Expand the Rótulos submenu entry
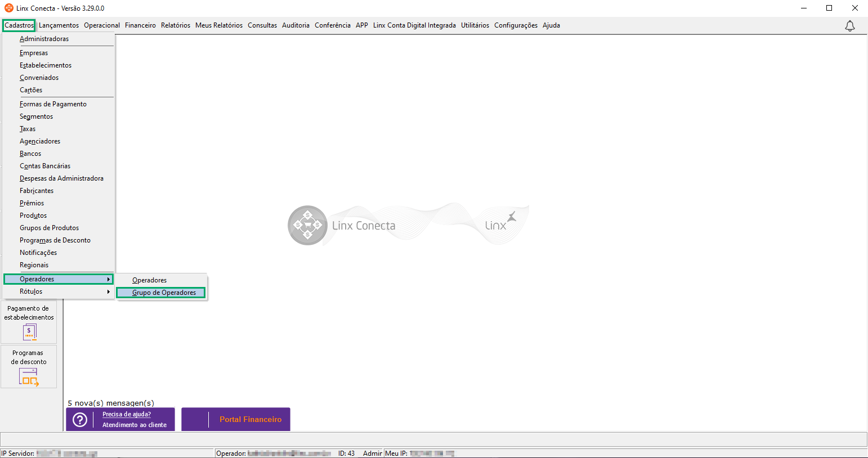Screen dimensions: 868x458 click(x=59, y=291)
